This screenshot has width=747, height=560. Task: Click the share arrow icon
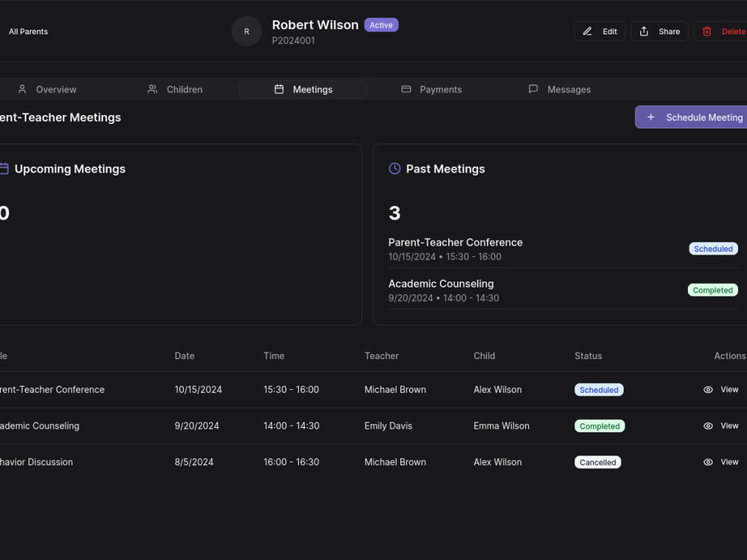point(644,31)
